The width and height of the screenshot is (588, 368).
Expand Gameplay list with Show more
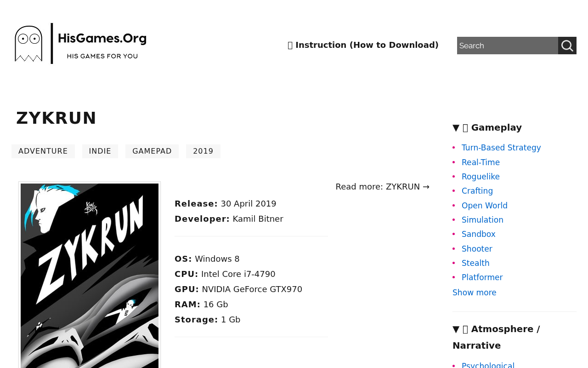(x=475, y=293)
